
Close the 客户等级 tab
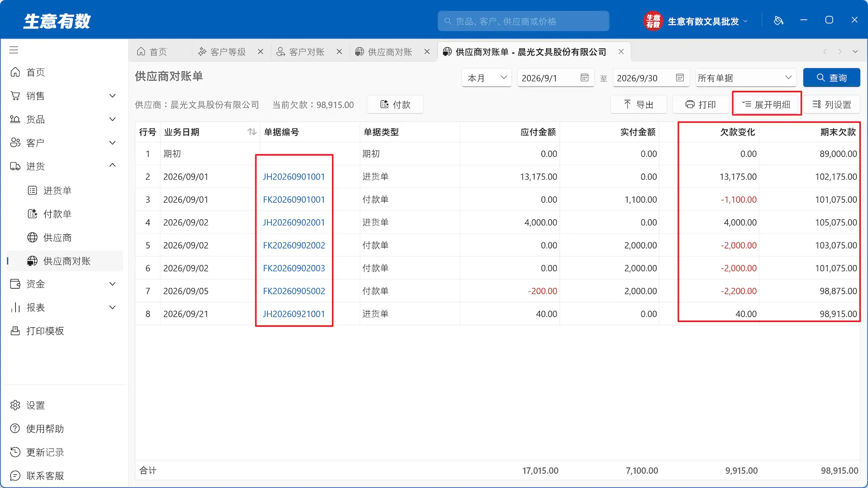point(261,52)
